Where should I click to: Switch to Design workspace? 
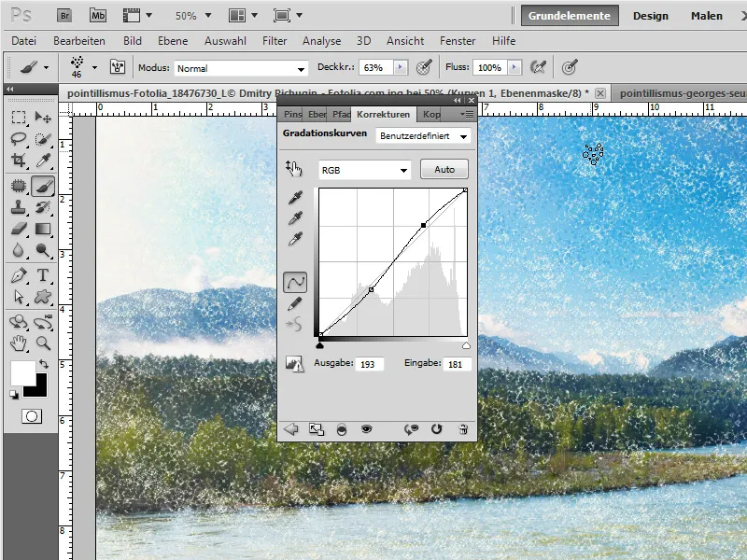[x=650, y=16]
